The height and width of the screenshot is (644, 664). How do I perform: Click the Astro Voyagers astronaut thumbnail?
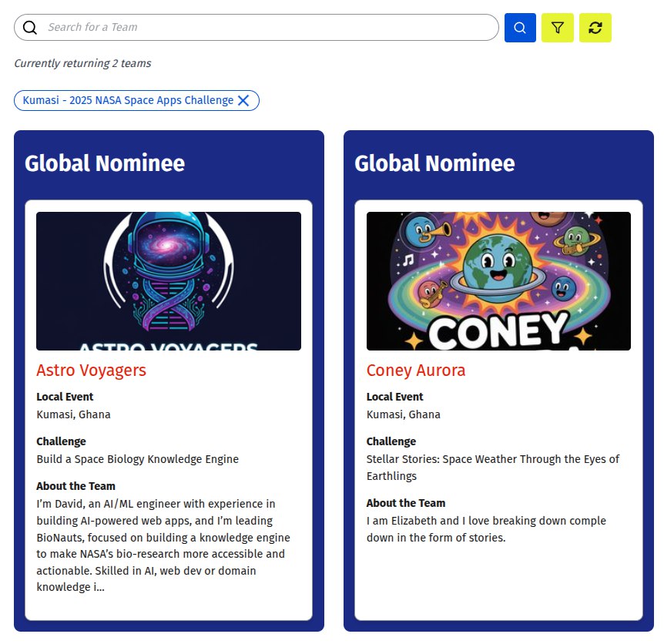pos(169,281)
